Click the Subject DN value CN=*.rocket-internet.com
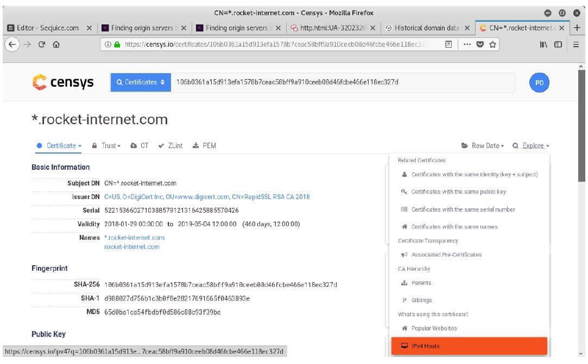Screen dimensions: 588x364 (x=140, y=183)
